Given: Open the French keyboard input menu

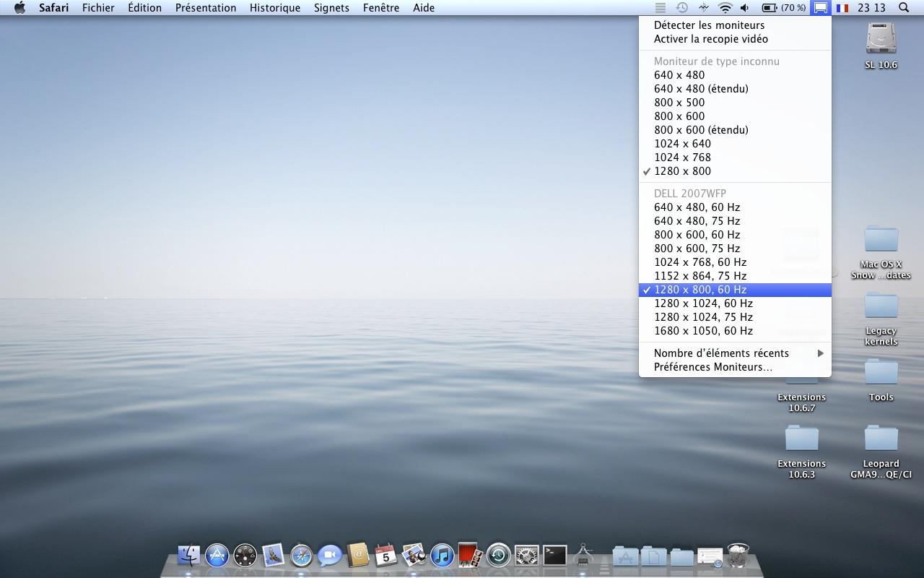Looking at the screenshot, I should (x=842, y=8).
